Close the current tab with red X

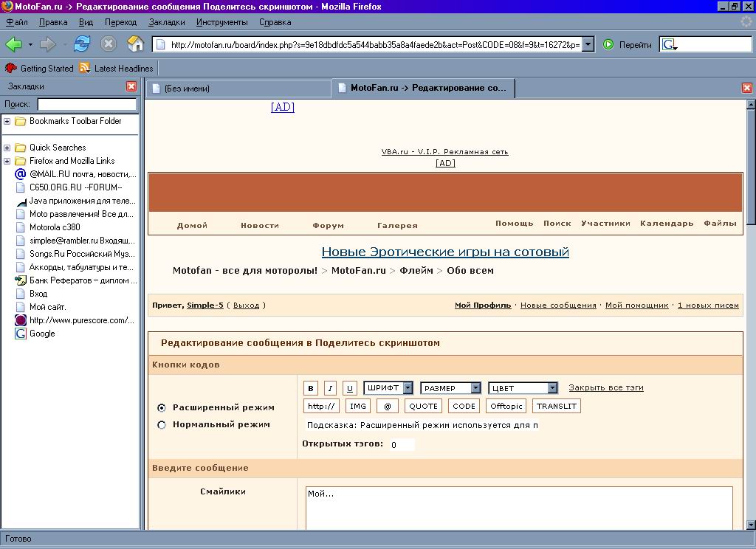coord(747,88)
